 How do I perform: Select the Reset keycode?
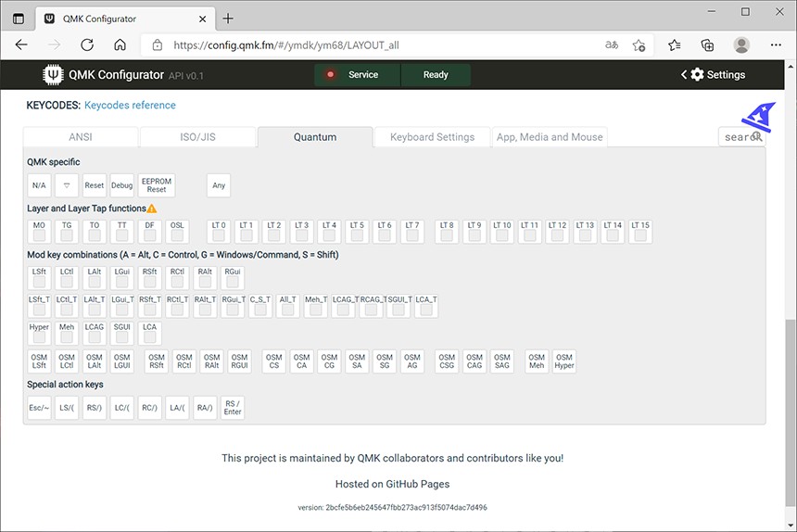point(94,185)
